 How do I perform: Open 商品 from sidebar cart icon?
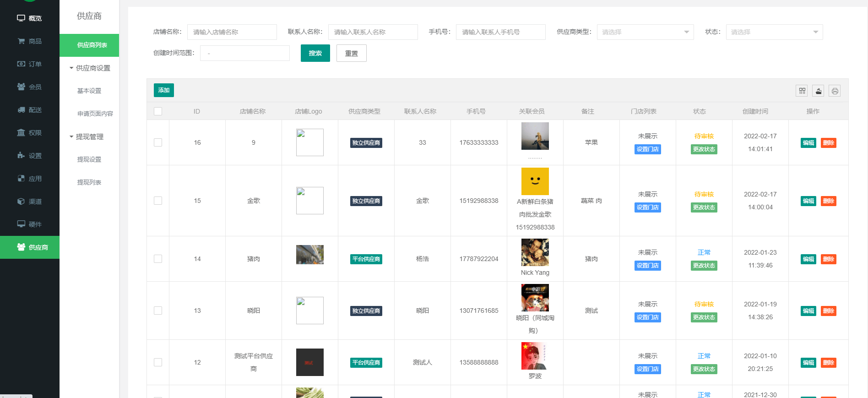click(x=30, y=41)
